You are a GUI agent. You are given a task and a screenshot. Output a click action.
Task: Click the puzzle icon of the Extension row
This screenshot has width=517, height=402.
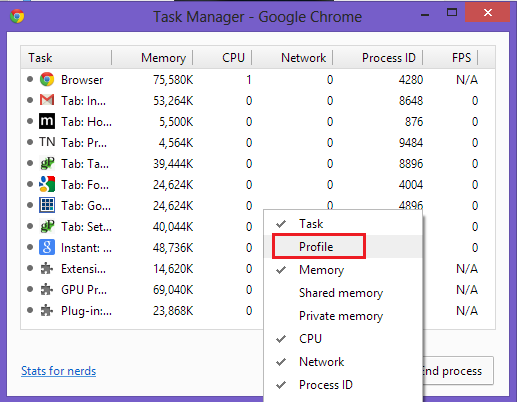[x=47, y=268]
